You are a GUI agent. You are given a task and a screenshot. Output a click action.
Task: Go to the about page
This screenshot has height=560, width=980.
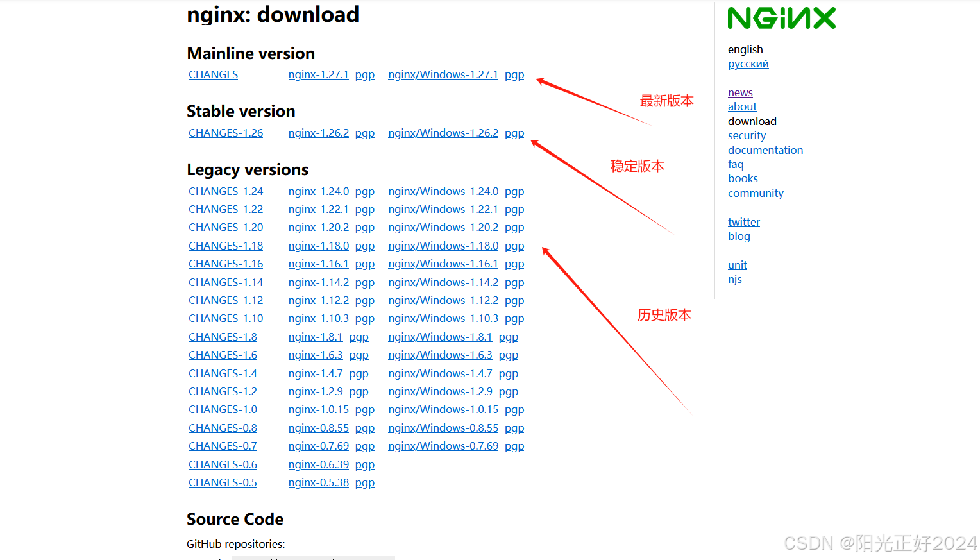point(742,106)
